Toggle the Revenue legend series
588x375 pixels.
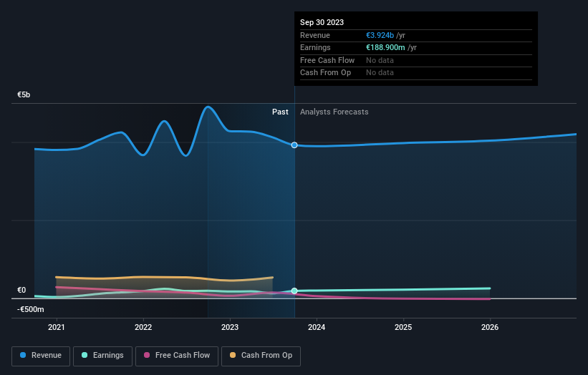point(41,356)
